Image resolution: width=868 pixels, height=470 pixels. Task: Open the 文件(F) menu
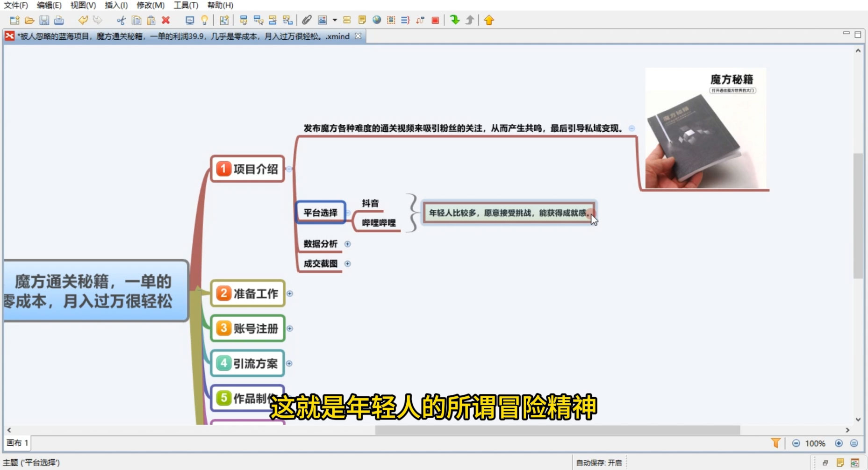16,5
